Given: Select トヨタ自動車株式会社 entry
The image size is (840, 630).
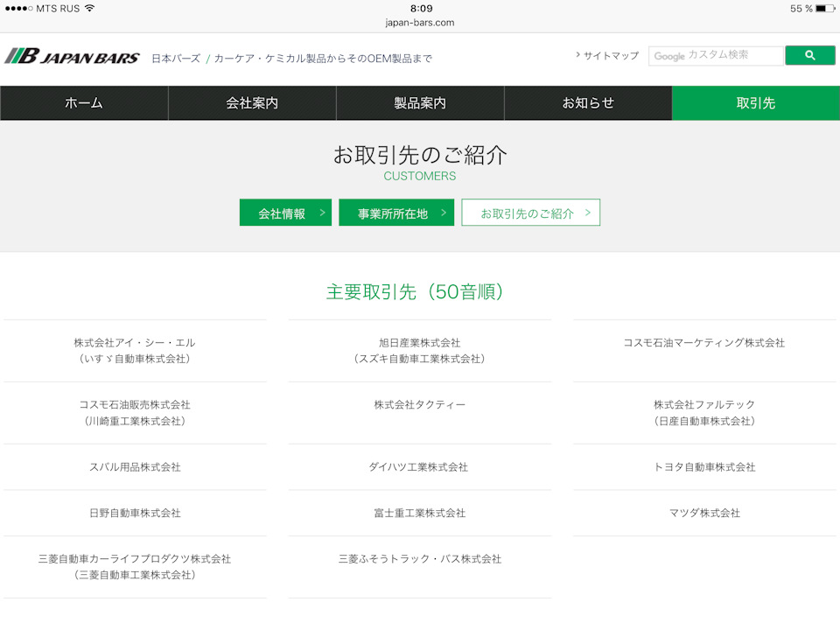Looking at the screenshot, I should 704,467.
